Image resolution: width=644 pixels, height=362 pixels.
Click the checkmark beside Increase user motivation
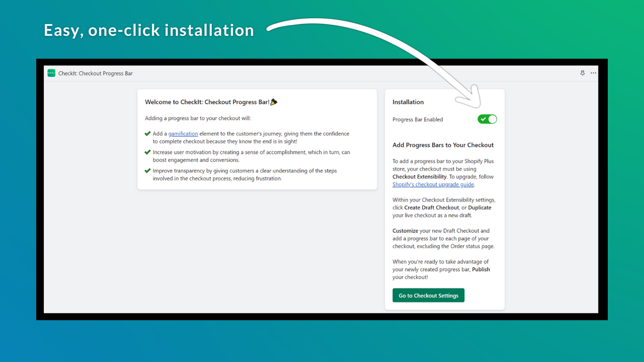pyautogui.click(x=147, y=152)
